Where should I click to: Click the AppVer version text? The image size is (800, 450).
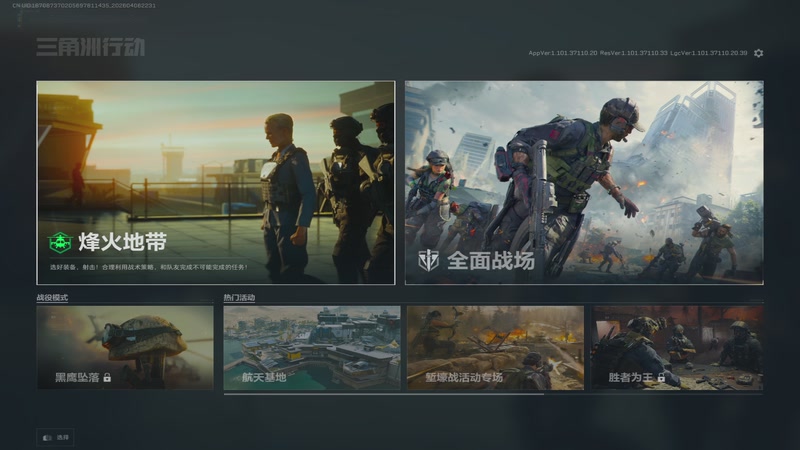(x=563, y=53)
